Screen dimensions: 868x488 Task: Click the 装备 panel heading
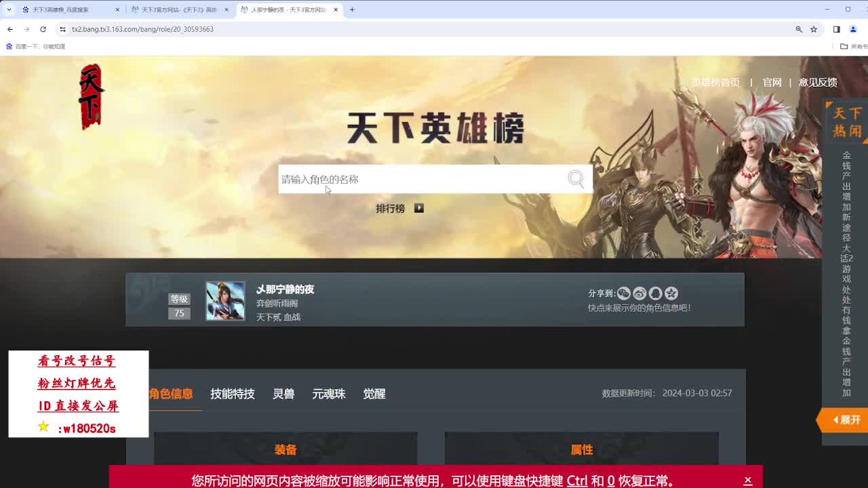[285, 450]
